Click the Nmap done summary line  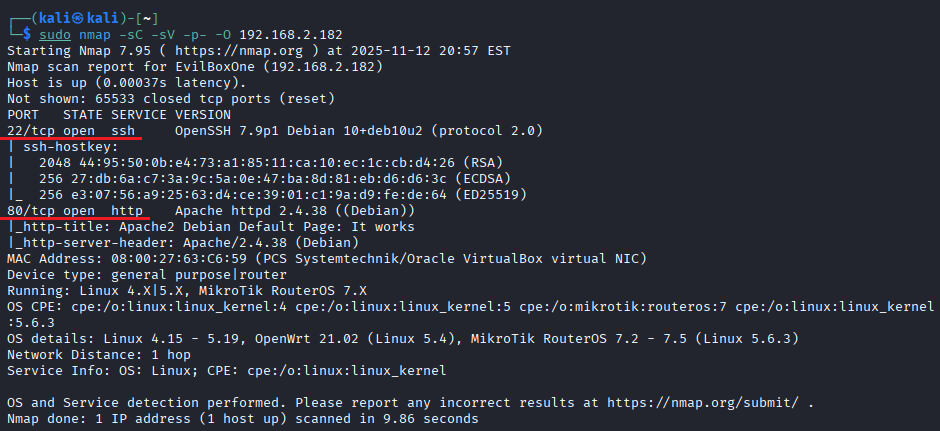click(242, 419)
